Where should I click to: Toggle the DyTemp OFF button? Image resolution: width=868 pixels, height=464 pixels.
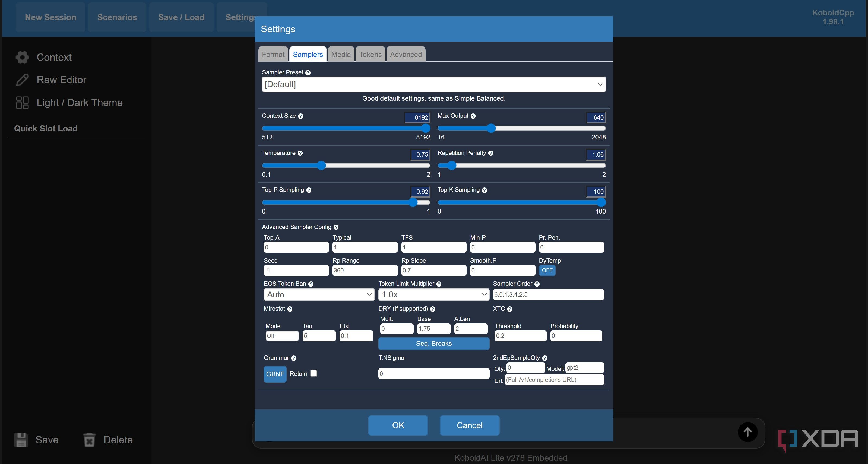[547, 270]
